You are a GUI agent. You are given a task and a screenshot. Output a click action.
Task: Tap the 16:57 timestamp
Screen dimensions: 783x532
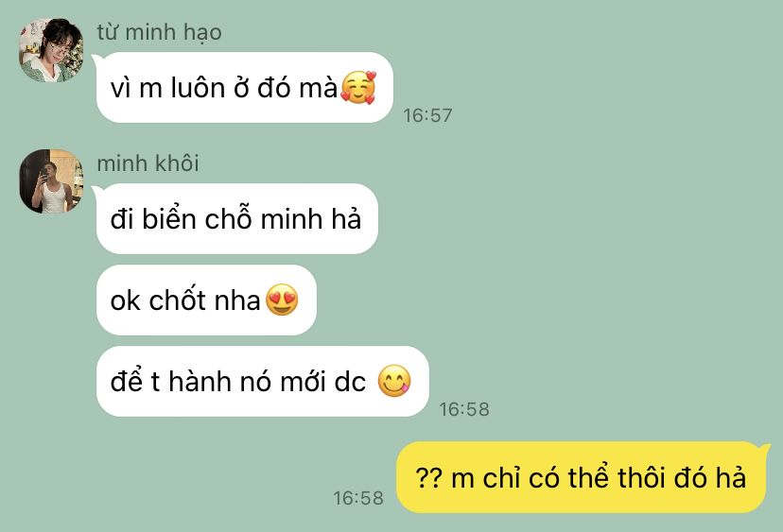[427, 115]
